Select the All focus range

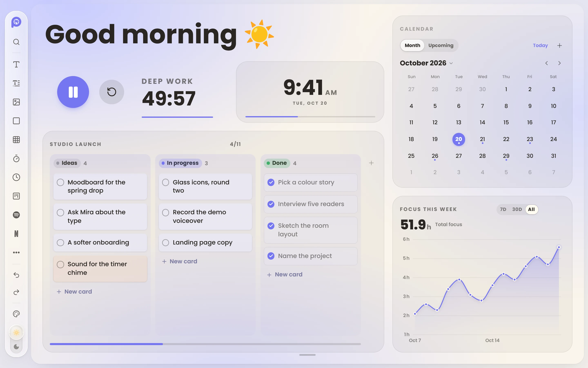pos(531,209)
